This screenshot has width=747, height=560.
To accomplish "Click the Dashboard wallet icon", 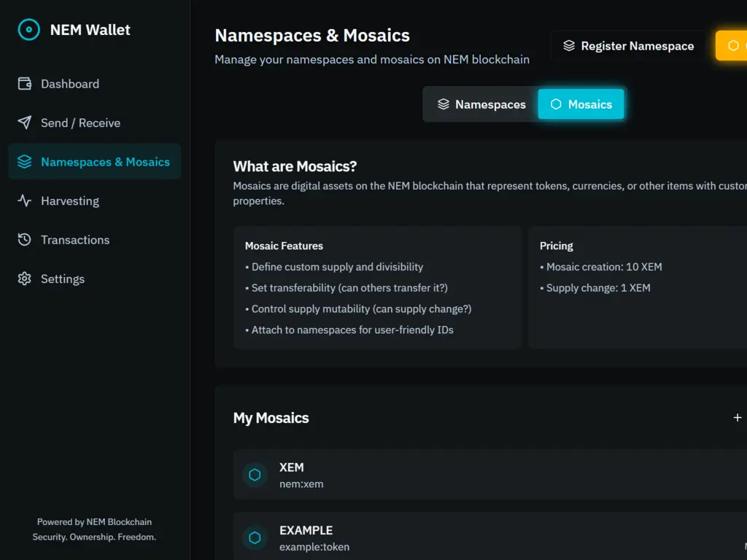I will click(24, 84).
